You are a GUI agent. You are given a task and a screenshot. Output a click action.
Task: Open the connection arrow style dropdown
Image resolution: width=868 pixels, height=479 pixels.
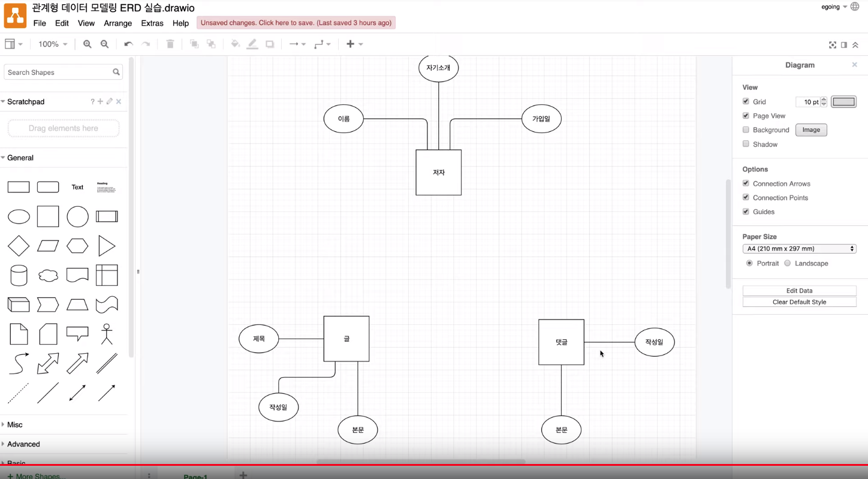[x=297, y=44]
